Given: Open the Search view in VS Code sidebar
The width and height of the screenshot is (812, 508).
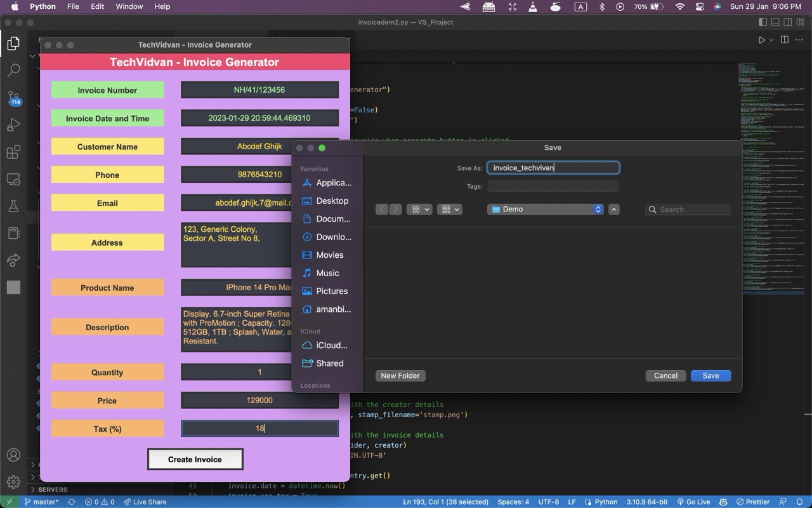Looking at the screenshot, I should click(13, 70).
